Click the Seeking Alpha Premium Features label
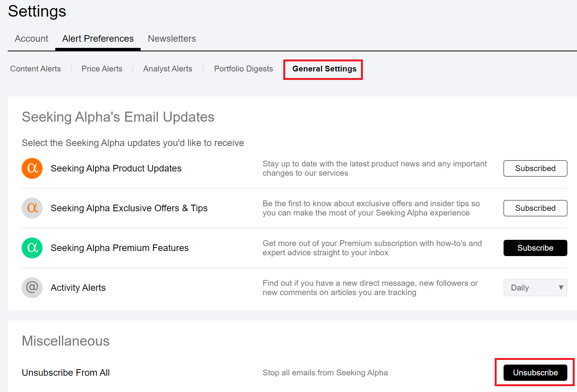 point(119,248)
